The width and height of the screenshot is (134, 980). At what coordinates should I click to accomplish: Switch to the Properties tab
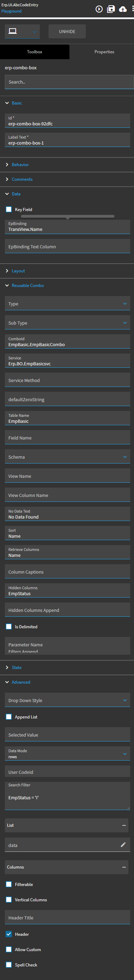tap(104, 52)
